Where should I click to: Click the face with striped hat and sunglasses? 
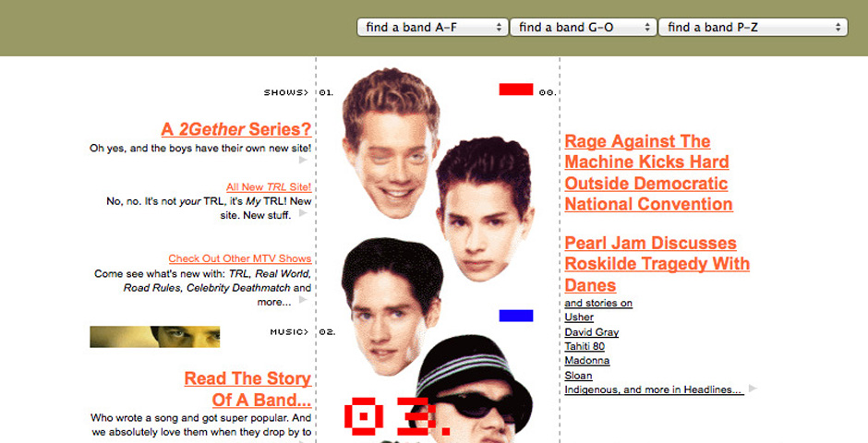pos(474,389)
